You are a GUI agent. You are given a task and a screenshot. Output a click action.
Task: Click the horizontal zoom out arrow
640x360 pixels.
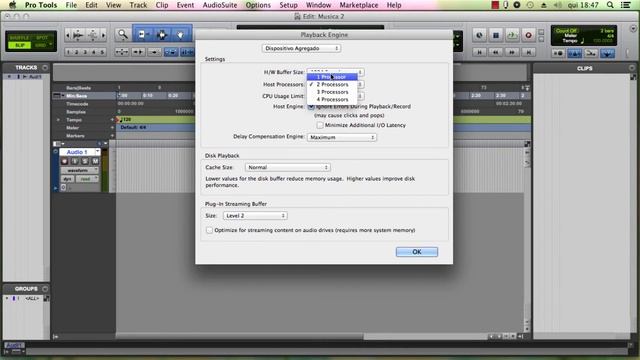[x=68, y=35]
